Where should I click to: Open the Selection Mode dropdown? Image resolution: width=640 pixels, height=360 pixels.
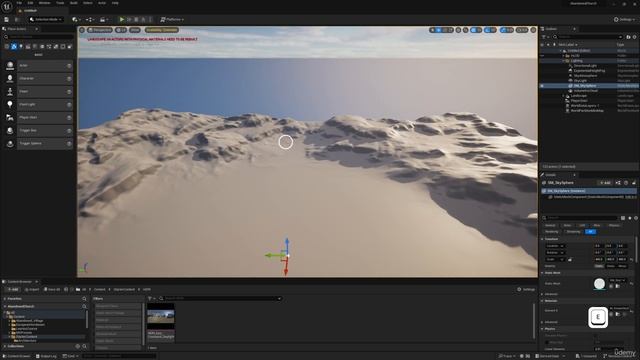click(46, 19)
